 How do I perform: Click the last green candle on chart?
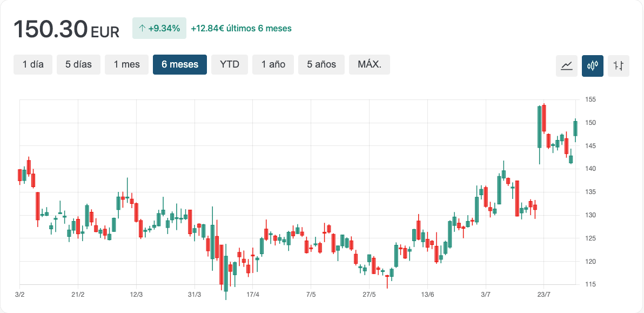pos(575,129)
